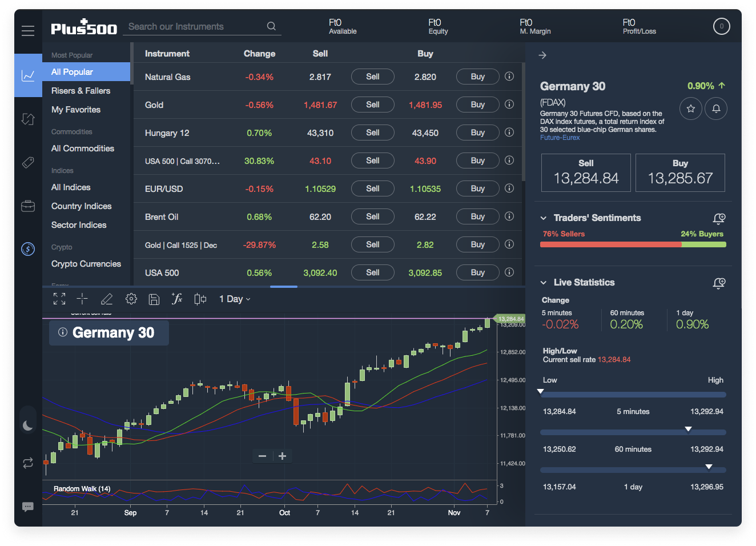Save the current chart layout
This screenshot has height=546, width=756.
click(x=154, y=298)
